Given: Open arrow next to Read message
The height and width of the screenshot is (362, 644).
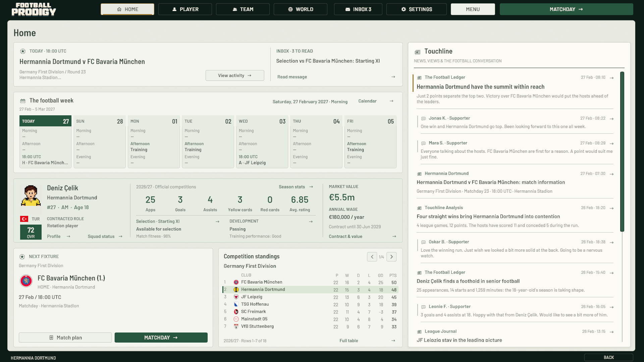Looking at the screenshot, I should (393, 77).
